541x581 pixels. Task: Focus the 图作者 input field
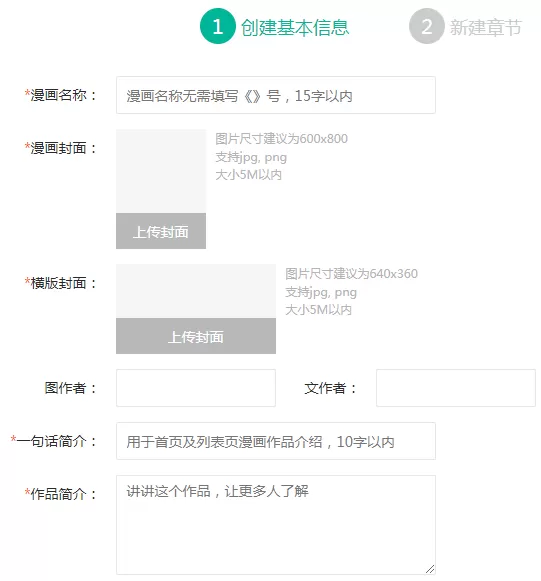click(x=196, y=388)
